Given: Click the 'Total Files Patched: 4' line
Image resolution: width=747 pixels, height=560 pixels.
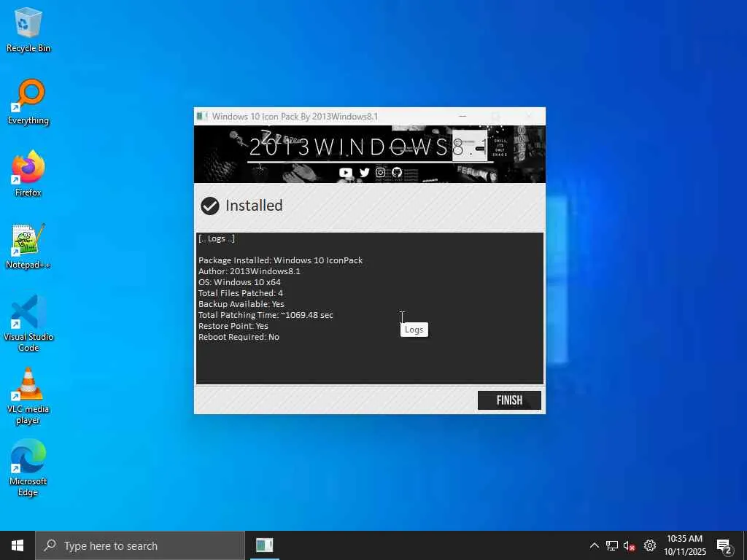Looking at the screenshot, I should [x=241, y=293].
